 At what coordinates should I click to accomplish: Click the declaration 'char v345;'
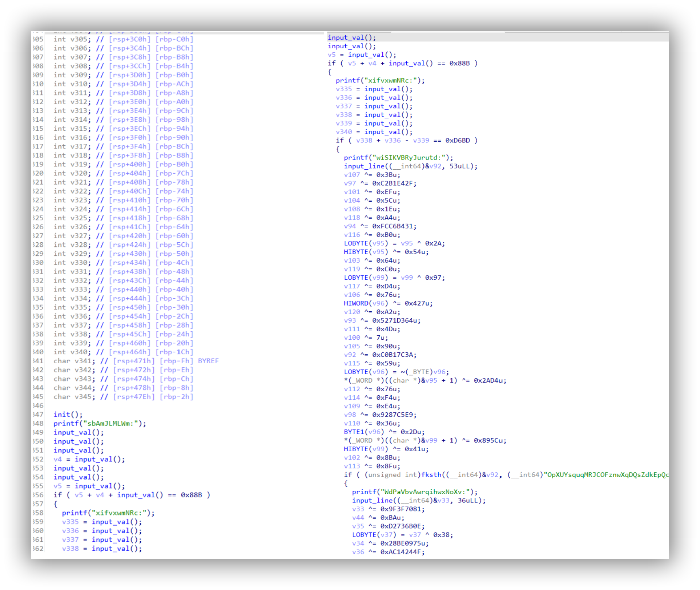75,397
